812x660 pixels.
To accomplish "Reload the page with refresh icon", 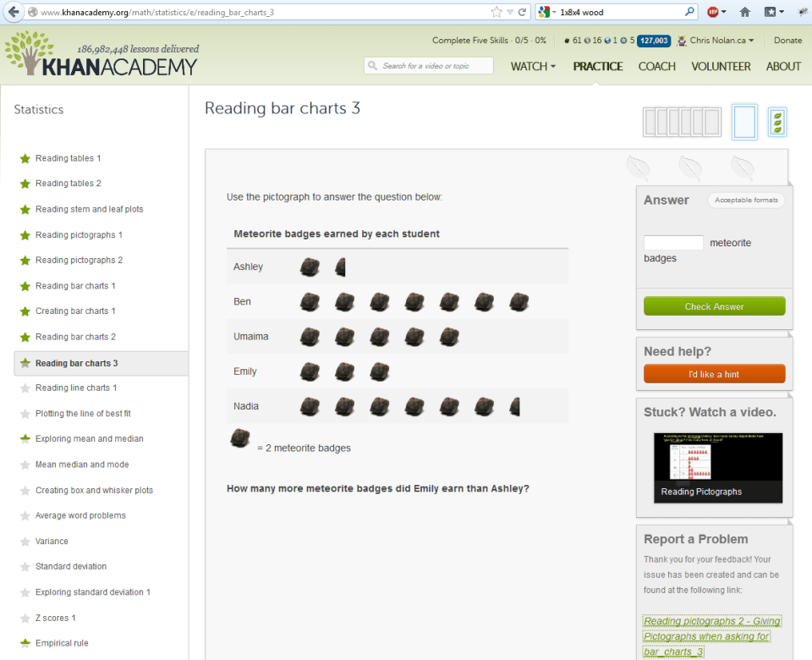I will pos(522,12).
